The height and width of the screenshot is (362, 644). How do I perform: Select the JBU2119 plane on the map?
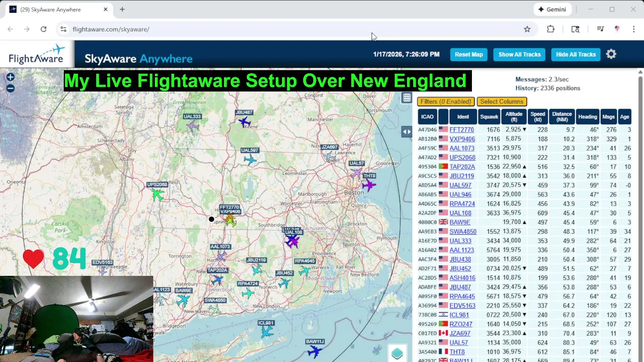tap(257, 269)
